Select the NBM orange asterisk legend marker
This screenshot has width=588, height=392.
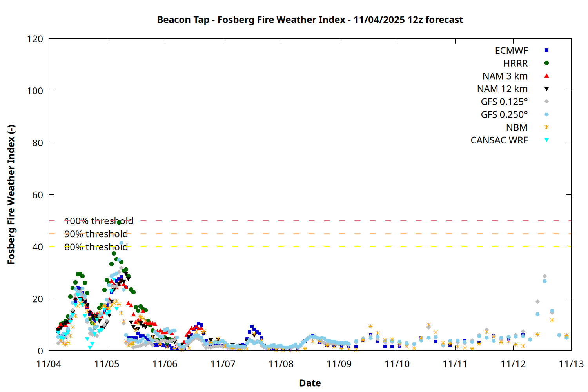coord(546,127)
